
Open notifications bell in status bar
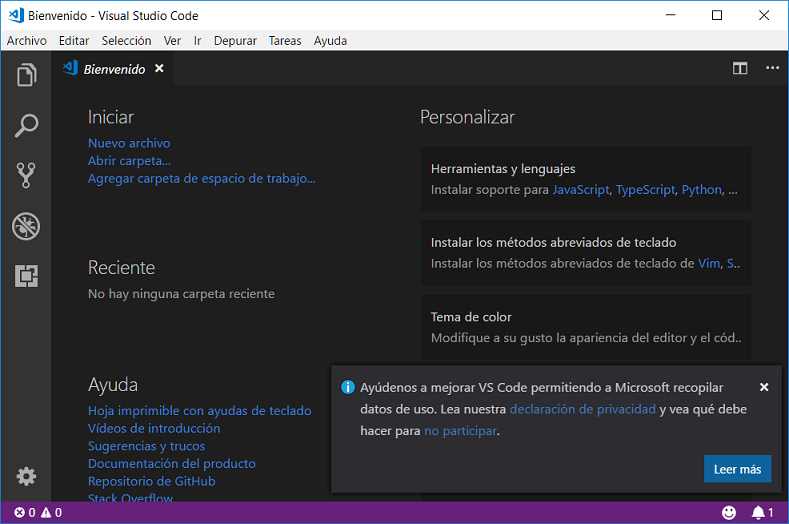point(762,512)
